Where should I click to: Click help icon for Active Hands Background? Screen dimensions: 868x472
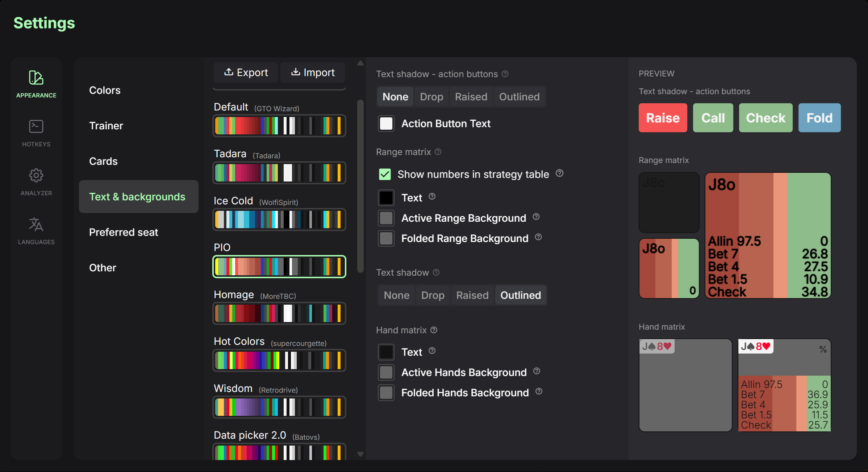(x=537, y=371)
